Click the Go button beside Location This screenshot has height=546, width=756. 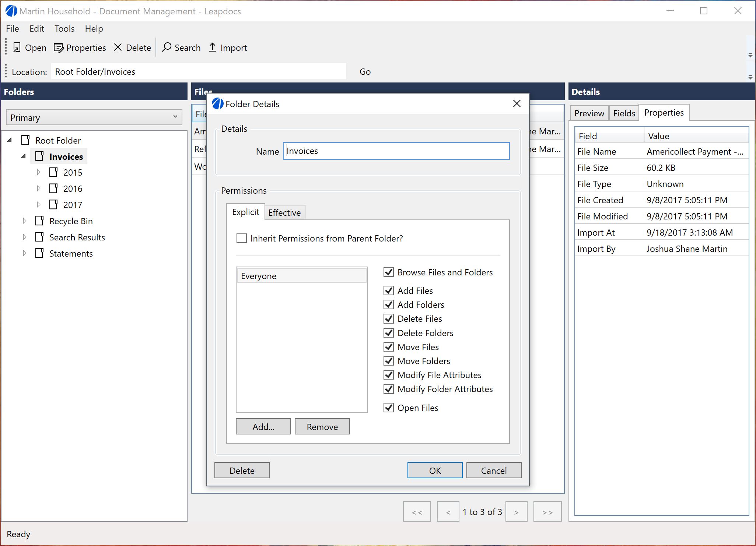coord(365,72)
